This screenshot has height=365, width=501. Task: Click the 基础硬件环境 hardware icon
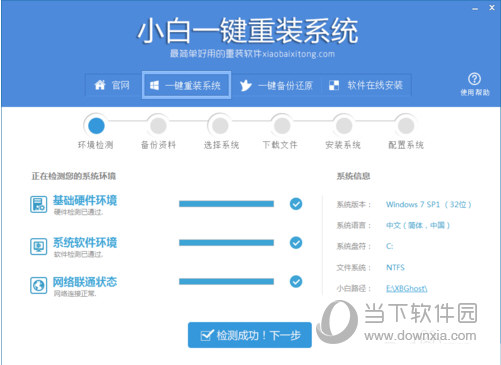39,204
